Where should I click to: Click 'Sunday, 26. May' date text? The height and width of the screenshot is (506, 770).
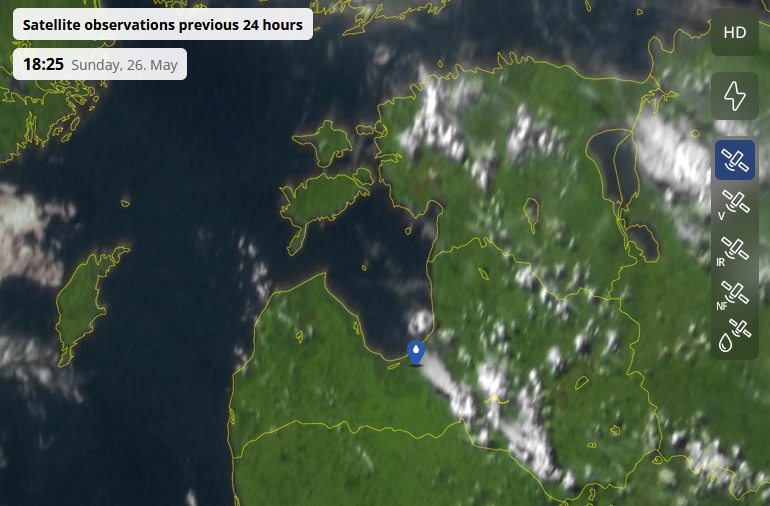(124, 65)
